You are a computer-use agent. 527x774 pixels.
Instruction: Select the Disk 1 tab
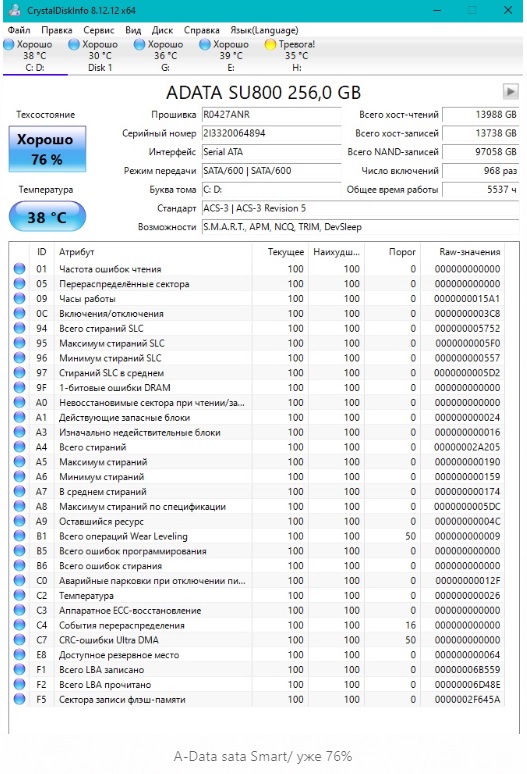point(100,56)
